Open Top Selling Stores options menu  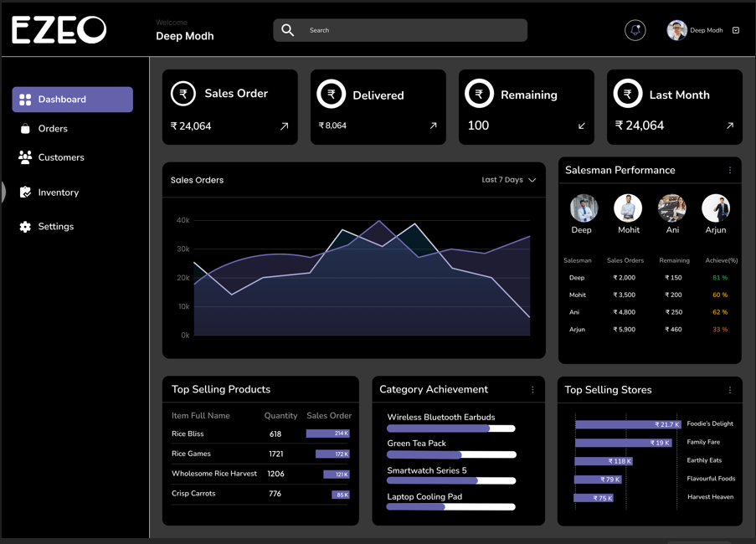coord(729,389)
